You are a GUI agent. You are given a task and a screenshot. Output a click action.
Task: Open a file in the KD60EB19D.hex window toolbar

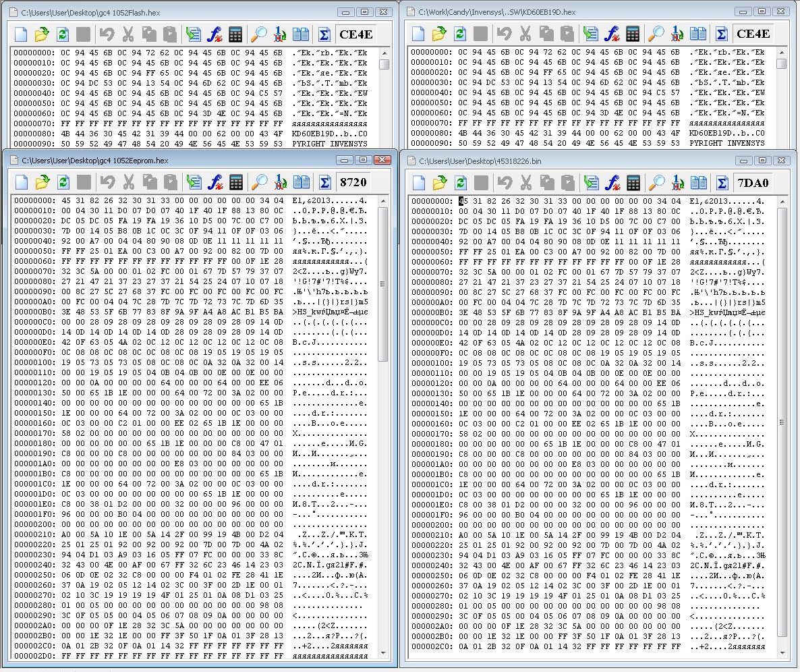click(439, 34)
